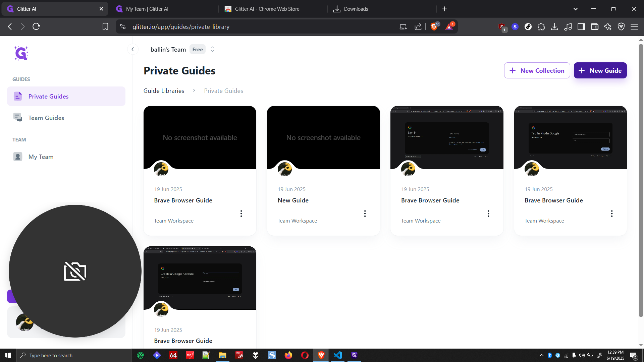The width and height of the screenshot is (644, 362).
Task: Collapse the sidebar with the chevron button
Action: (133, 49)
